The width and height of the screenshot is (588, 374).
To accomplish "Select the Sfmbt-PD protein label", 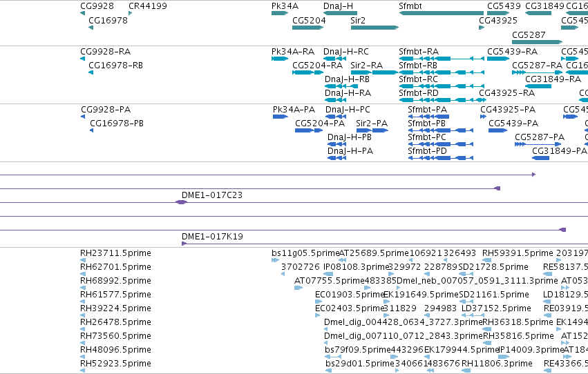I will (427, 151).
